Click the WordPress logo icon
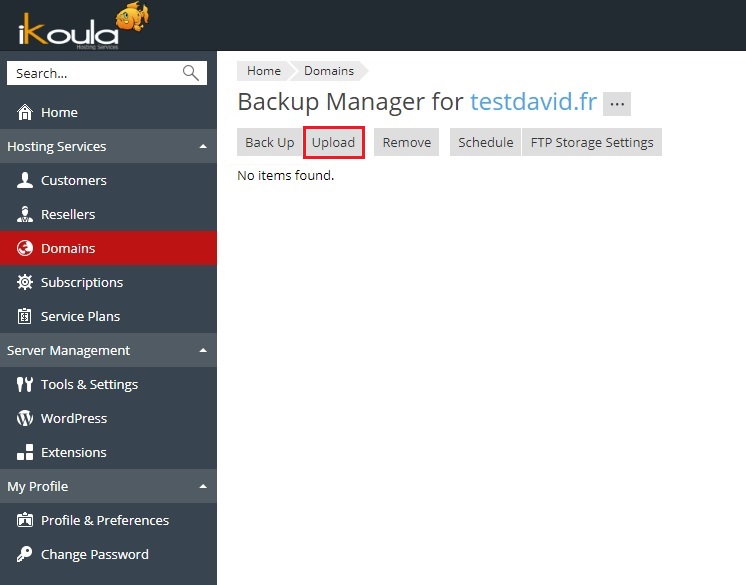This screenshot has width=746, height=585. 25,419
